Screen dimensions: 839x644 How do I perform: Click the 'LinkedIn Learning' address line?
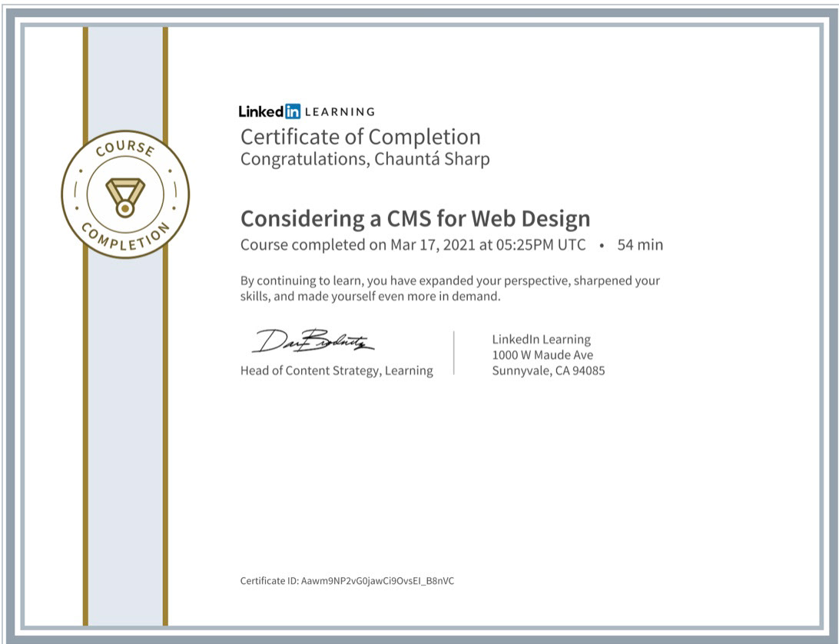tap(542, 340)
